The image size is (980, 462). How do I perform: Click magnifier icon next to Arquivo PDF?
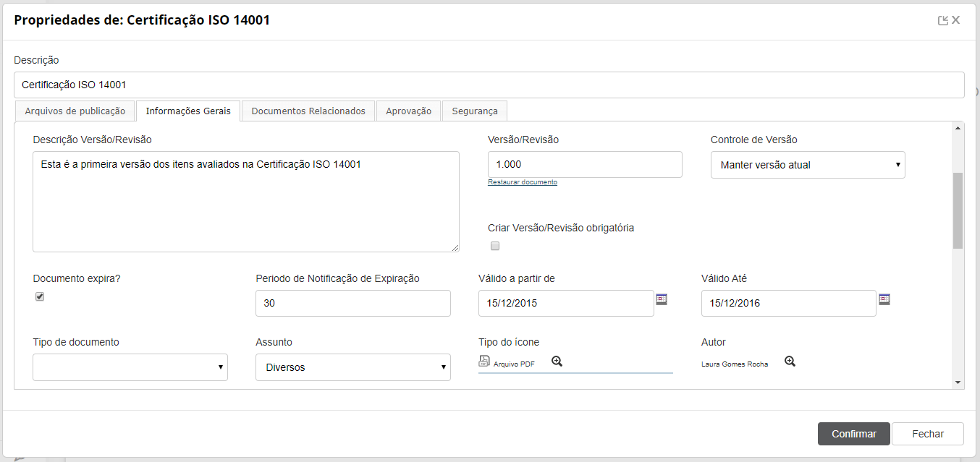tap(557, 362)
